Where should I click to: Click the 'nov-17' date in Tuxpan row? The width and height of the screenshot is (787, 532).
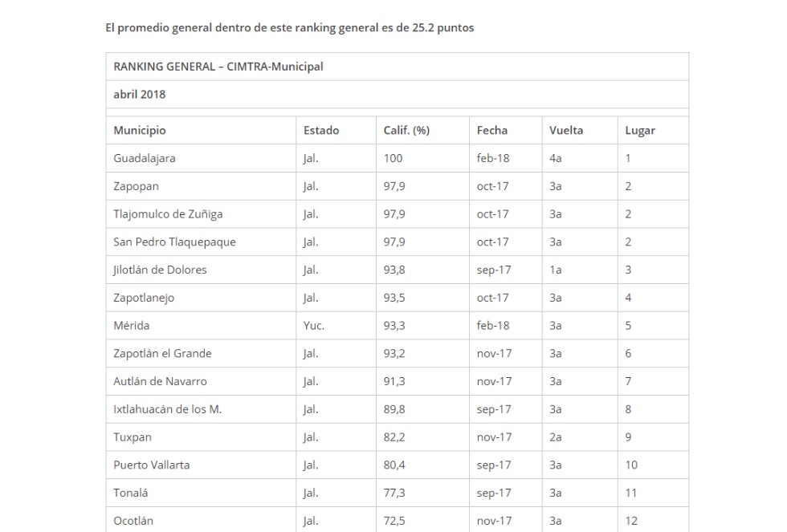[x=495, y=437]
